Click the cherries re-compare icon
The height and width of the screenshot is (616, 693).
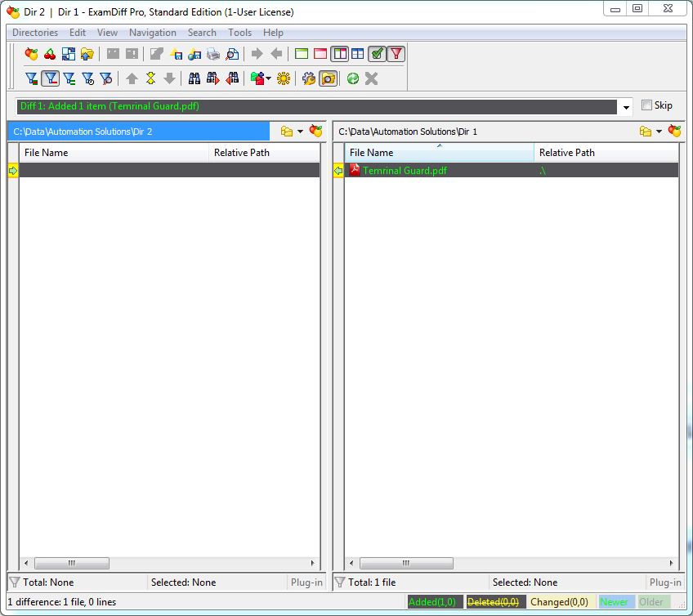point(50,54)
